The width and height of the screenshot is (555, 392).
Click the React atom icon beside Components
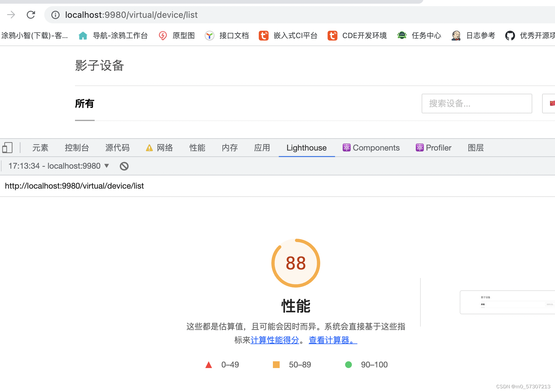(x=347, y=148)
